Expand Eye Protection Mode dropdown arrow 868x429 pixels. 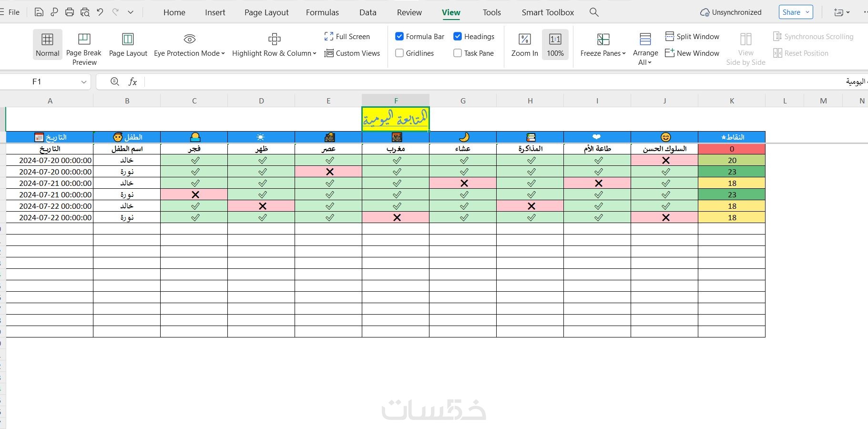coord(223,53)
